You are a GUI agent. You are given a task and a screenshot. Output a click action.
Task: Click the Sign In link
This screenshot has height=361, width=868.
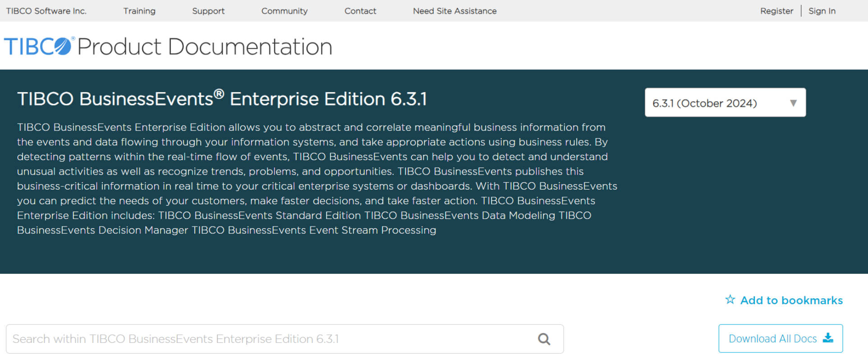pyautogui.click(x=822, y=11)
